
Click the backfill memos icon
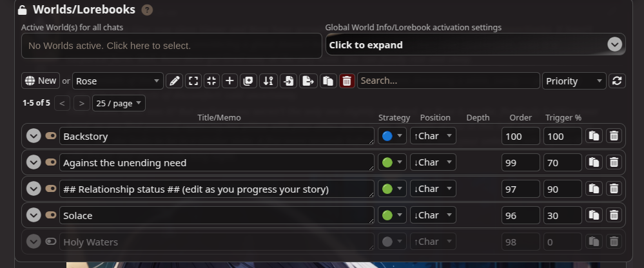[248, 81]
